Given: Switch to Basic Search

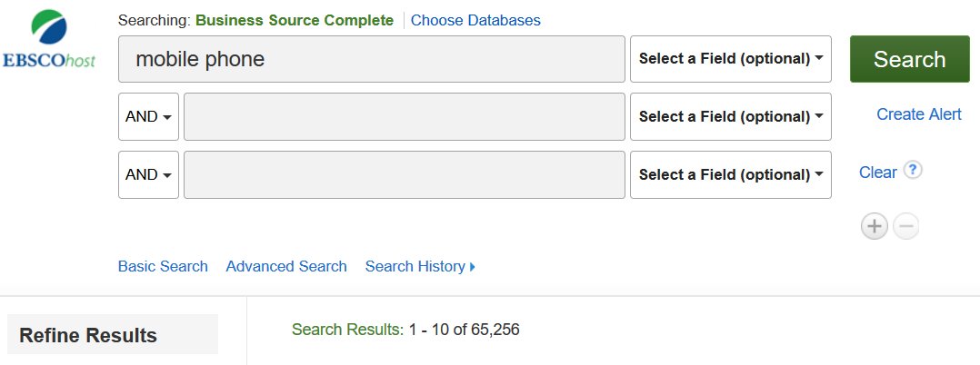Looking at the screenshot, I should coord(163,266).
